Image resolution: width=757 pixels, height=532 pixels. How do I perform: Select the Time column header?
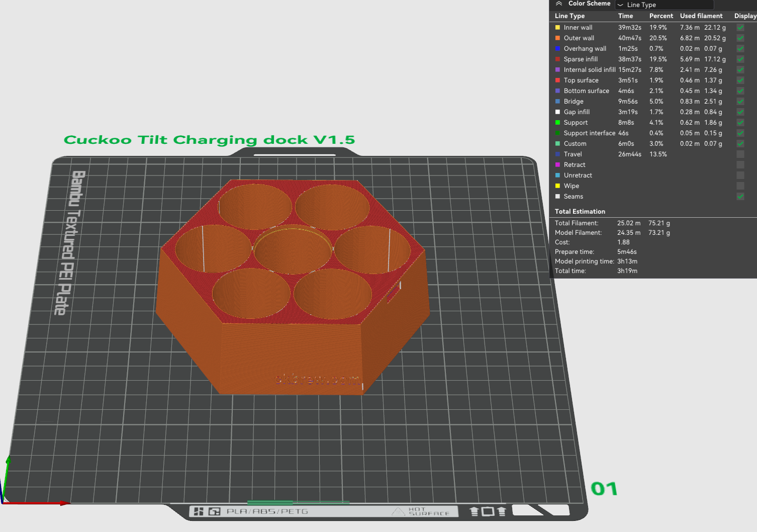pyautogui.click(x=625, y=16)
